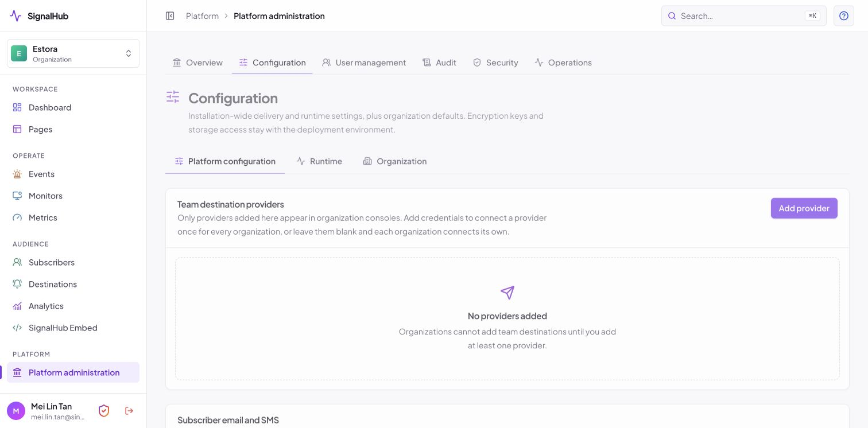This screenshot has width=868, height=428.
Task: Select the Configuration tab
Action: (272, 63)
